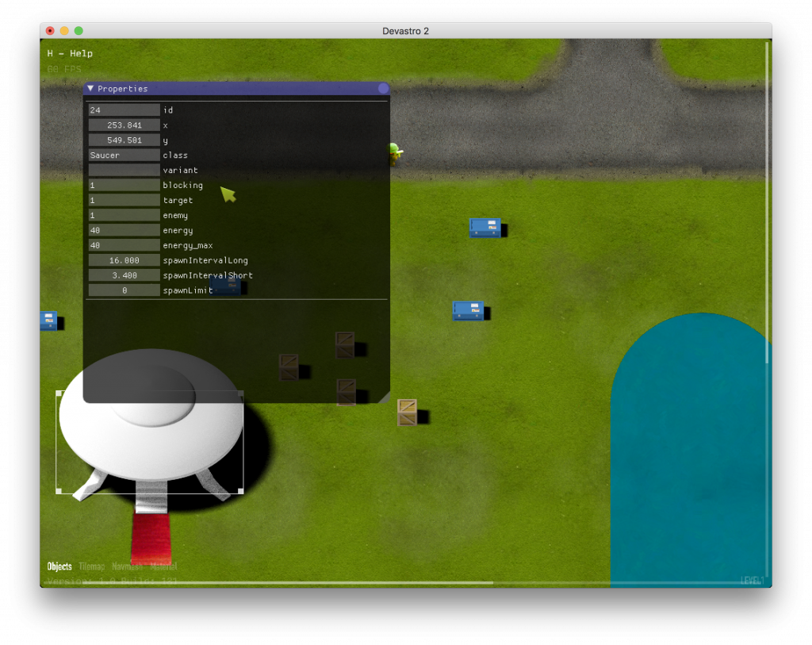Click the blocking value field
812x645 pixels.
click(x=124, y=185)
